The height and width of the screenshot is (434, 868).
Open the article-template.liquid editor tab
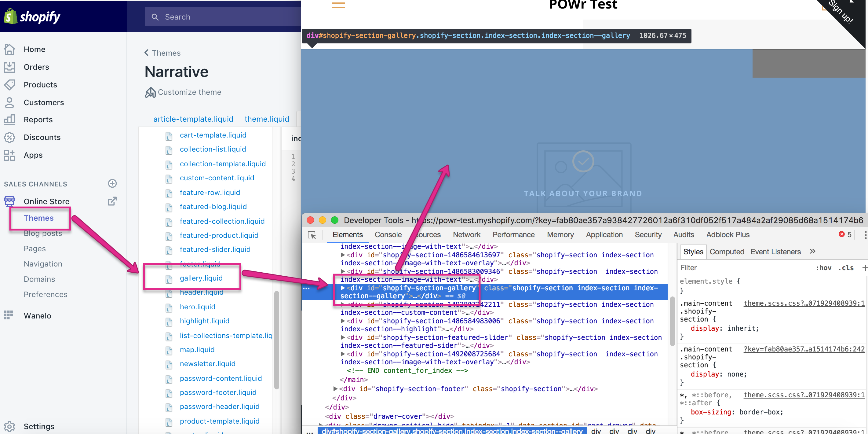[x=193, y=119]
